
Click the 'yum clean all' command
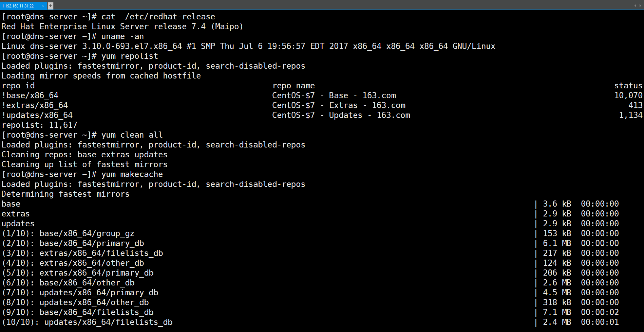click(132, 135)
